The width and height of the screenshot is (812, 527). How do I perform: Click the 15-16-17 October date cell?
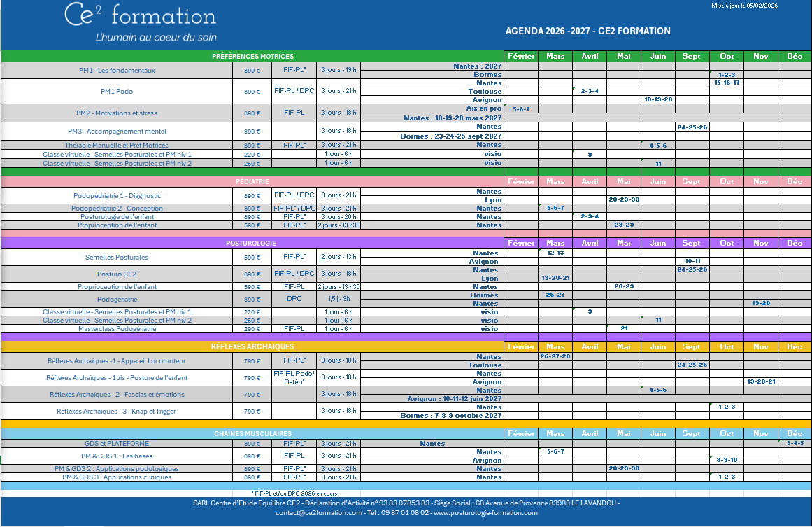[x=727, y=83]
